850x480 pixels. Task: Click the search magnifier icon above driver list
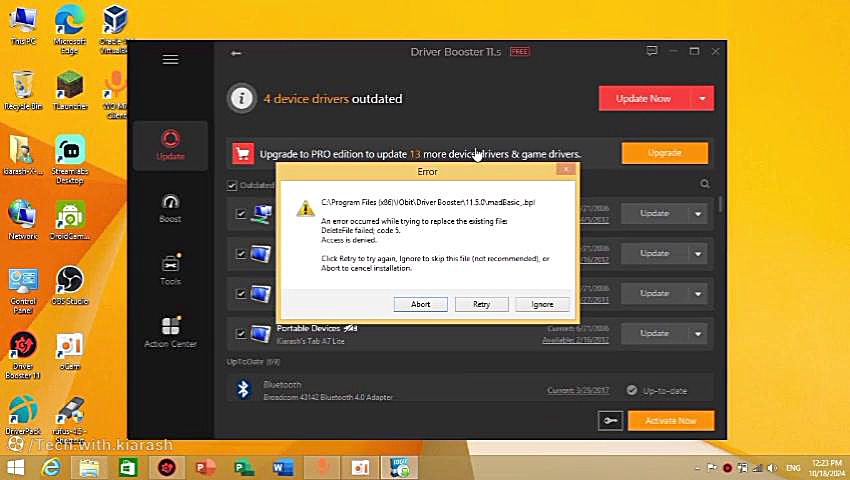tap(704, 184)
